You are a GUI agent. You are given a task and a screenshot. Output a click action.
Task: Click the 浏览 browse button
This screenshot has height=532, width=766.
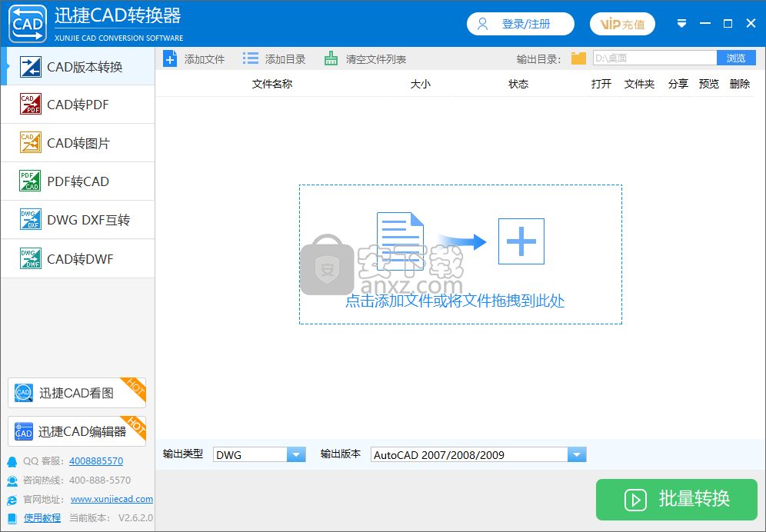point(736,58)
